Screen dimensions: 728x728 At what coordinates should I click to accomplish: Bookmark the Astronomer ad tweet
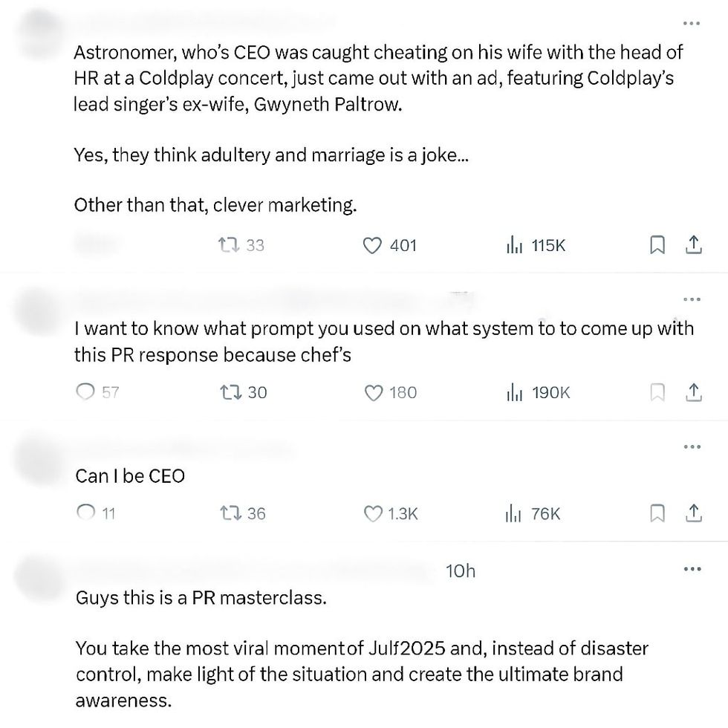tap(657, 245)
